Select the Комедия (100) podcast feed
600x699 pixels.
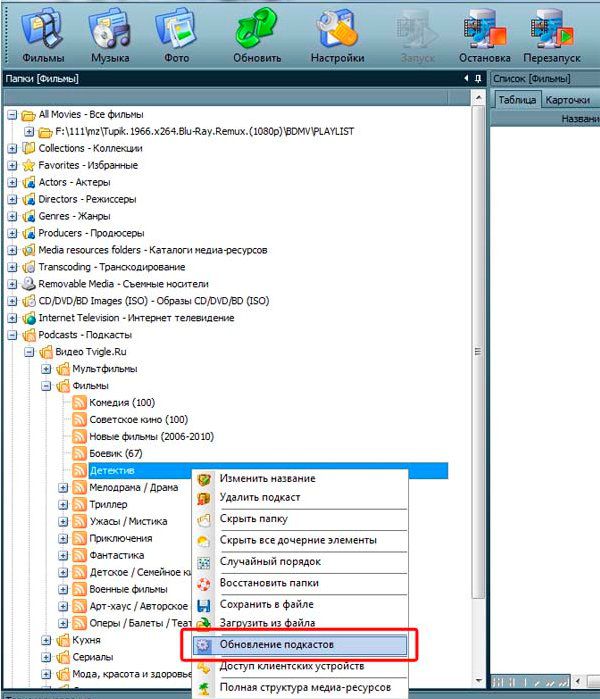pyautogui.click(x=122, y=402)
